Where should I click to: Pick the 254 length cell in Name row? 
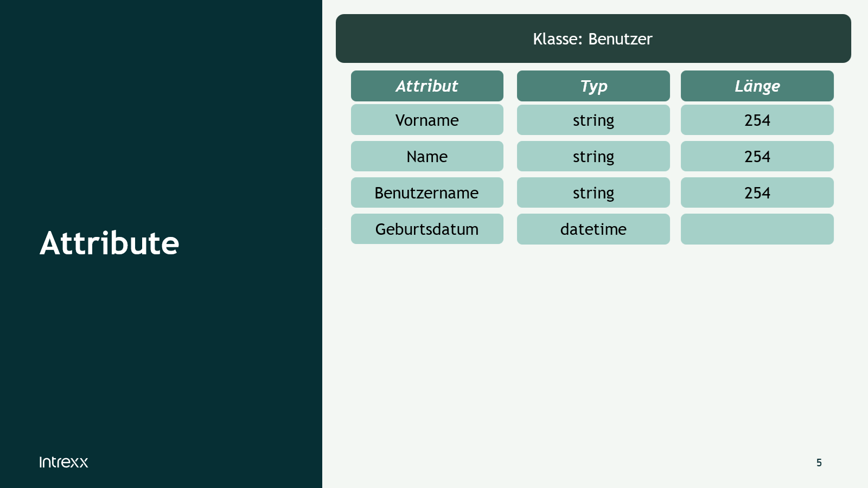[757, 156]
